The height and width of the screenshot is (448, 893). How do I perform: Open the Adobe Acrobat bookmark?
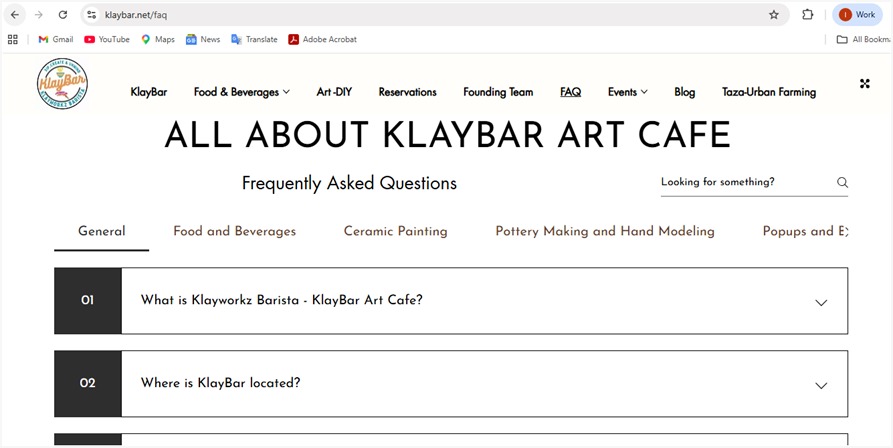(322, 39)
